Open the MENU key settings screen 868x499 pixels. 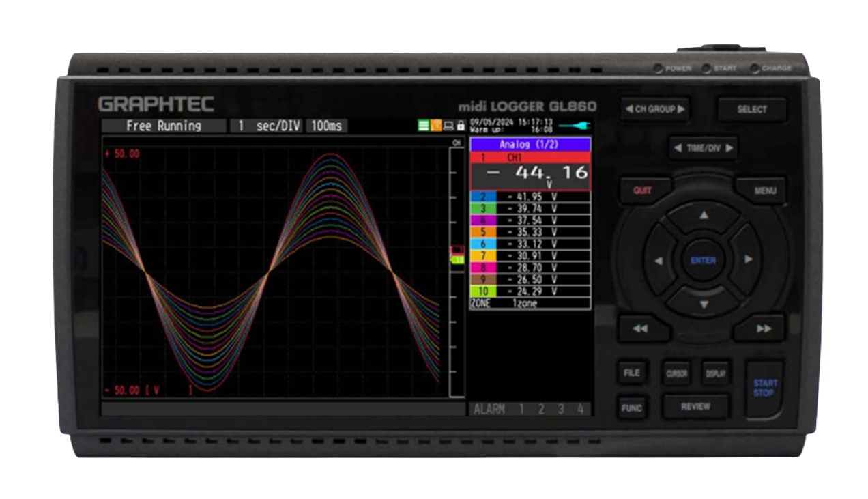764,191
